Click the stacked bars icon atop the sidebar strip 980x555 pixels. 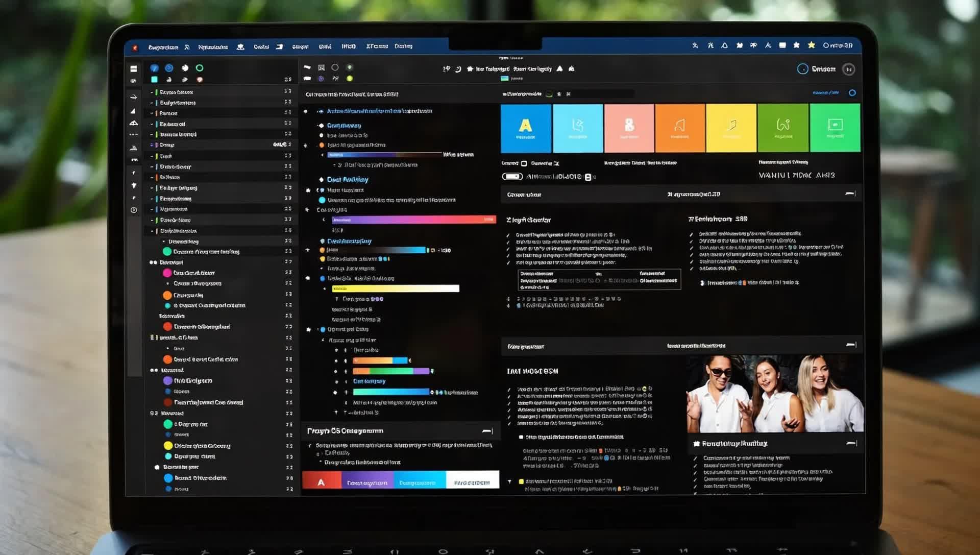(134, 68)
